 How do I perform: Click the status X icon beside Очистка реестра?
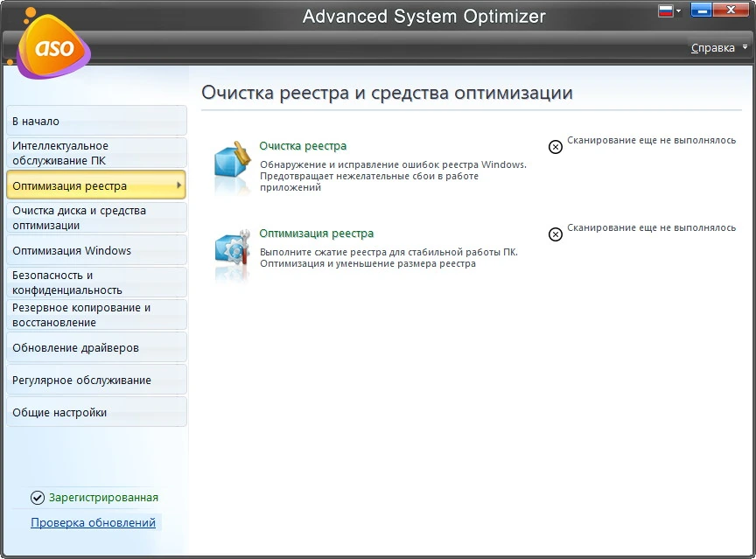556,147
